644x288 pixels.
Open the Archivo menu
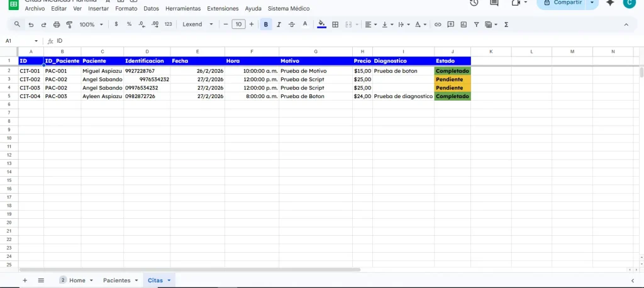pyautogui.click(x=35, y=8)
